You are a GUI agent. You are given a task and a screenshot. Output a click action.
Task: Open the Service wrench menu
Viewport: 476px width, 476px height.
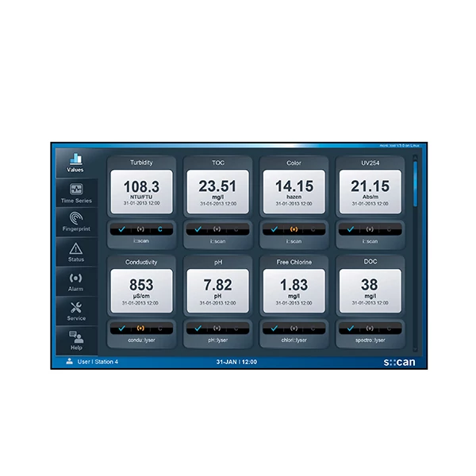pyautogui.click(x=76, y=311)
